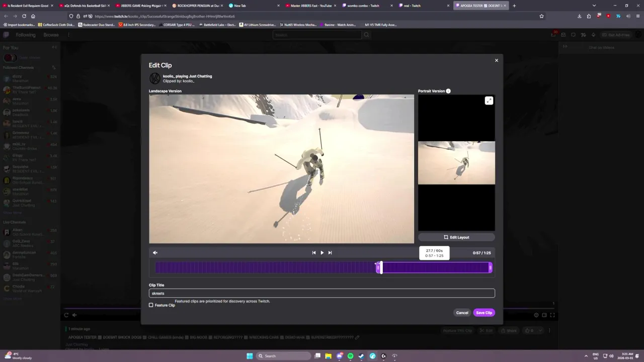Open Edit Layout for portrait version

pos(456,237)
